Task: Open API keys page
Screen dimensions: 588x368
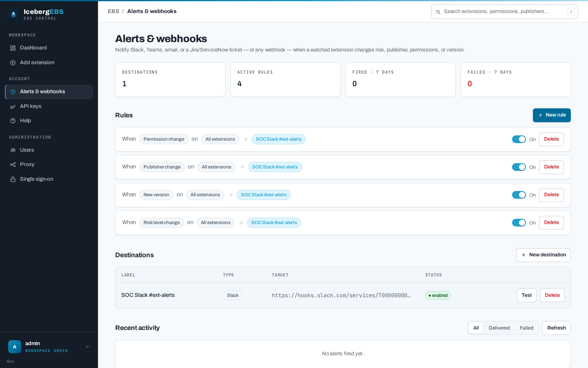Action: click(x=49, y=106)
